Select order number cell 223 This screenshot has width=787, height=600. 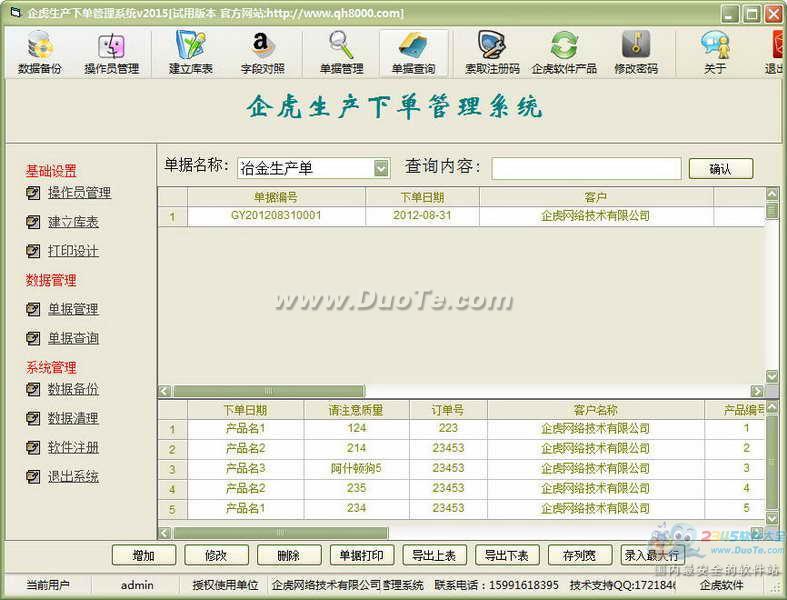coord(448,428)
